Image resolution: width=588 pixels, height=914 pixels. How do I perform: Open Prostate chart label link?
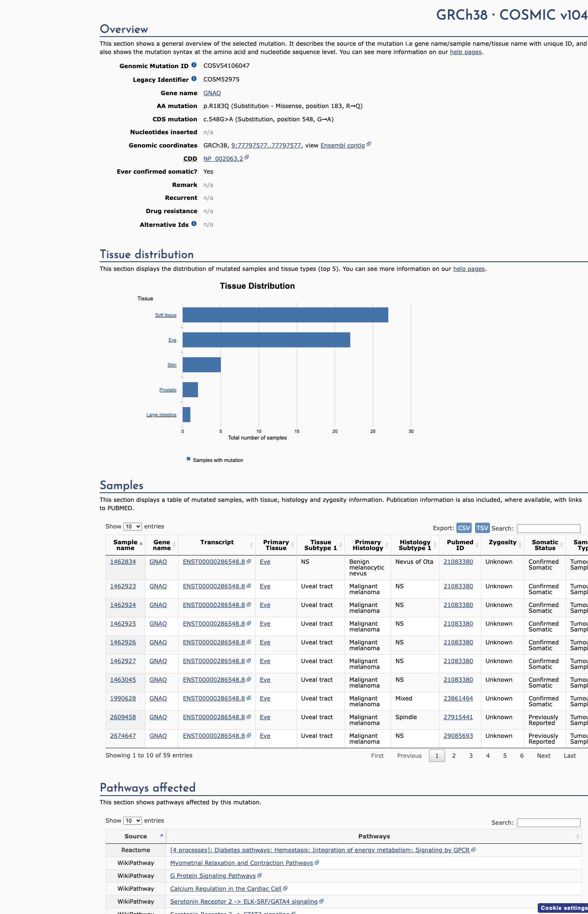click(168, 390)
